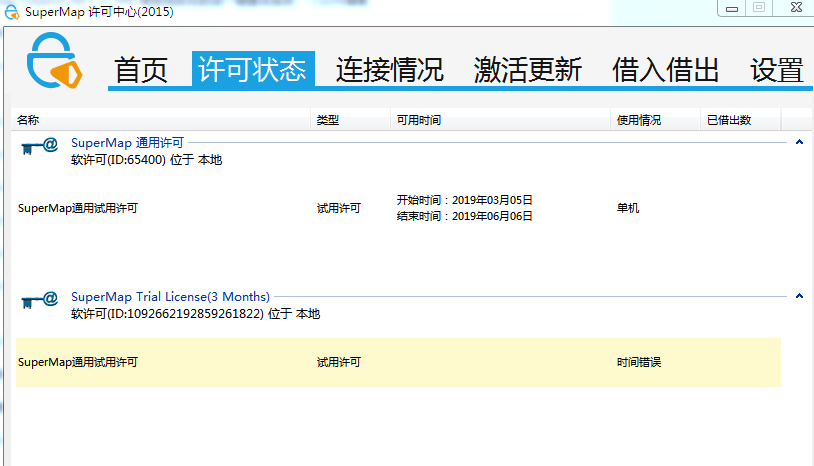
Task: Click the 单机 usage status
Action: pos(628,208)
